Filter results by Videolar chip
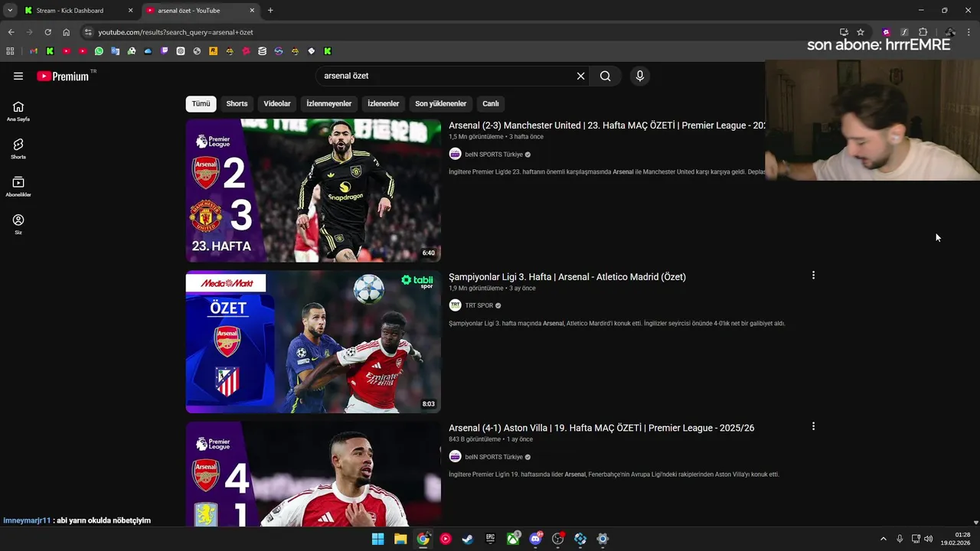This screenshot has width=980, height=551. coord(277,103)
